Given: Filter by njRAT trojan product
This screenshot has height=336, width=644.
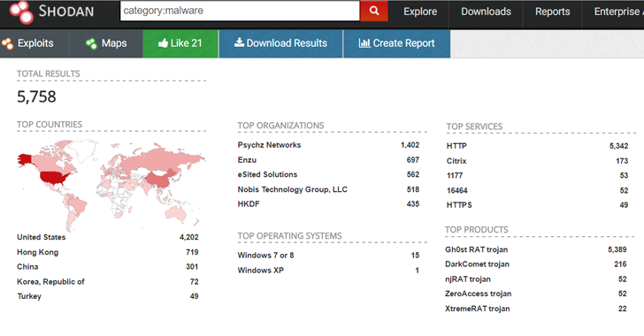Looking at the screenshot, I should (468, 279).
